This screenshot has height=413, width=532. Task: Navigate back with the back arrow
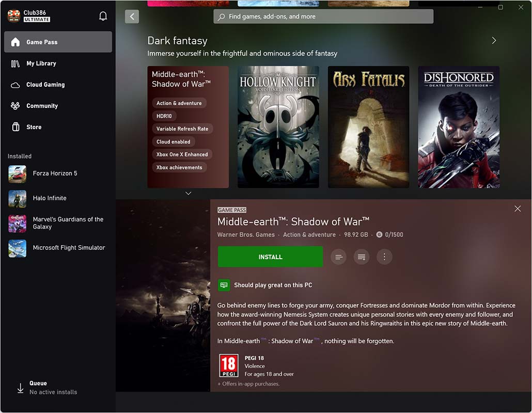click(132, 16)
